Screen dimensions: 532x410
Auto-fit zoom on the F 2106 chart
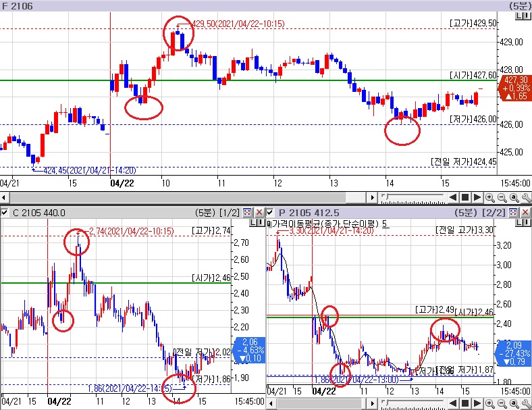click(514, 197)
